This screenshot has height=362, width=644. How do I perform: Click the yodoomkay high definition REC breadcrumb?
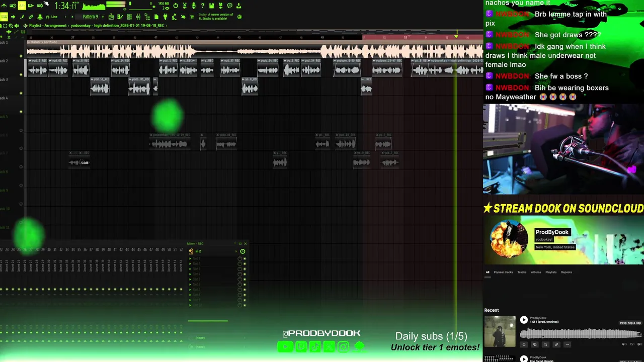pos(117,25)
